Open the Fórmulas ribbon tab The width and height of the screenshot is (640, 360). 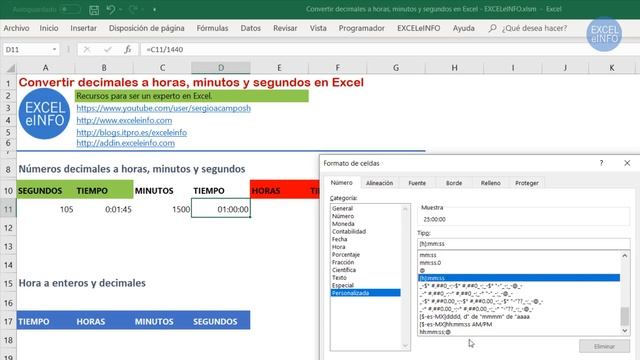tap(212, 28)
